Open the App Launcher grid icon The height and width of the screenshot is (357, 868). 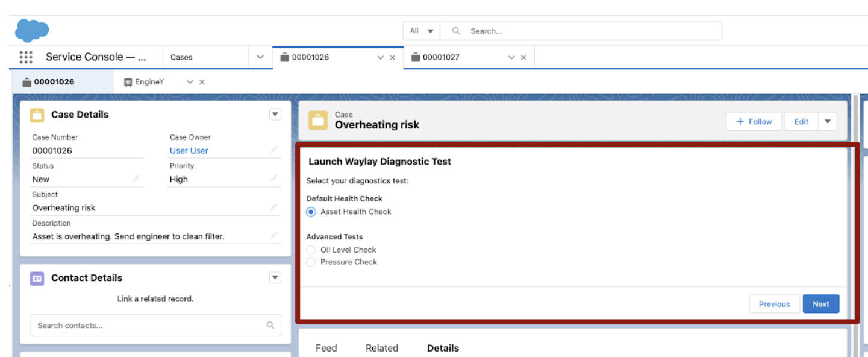pos(26,57)
